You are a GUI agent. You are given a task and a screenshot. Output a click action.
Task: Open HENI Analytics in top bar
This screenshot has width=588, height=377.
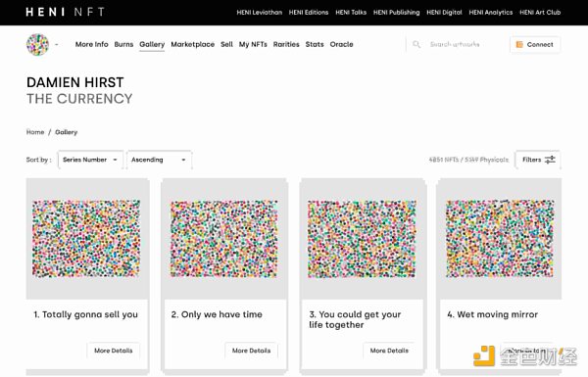[x=491, y=13]
